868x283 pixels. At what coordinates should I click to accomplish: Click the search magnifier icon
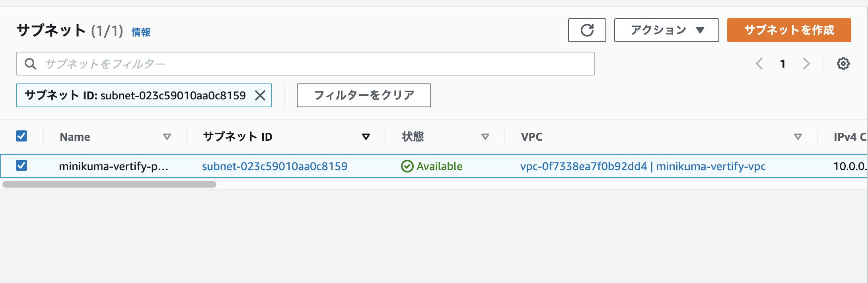[x=31, y=63]
